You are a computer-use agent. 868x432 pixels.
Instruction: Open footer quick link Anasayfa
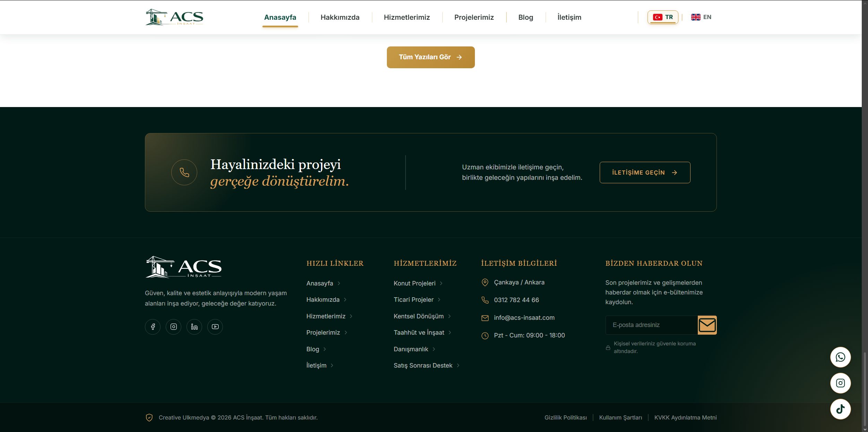coord(323,283)
